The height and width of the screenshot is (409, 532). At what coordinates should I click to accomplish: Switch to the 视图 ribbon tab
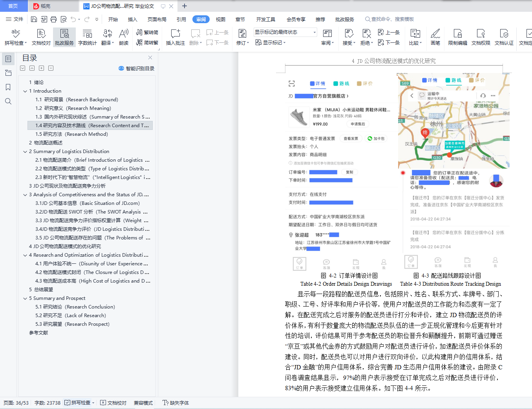(221, 19)
